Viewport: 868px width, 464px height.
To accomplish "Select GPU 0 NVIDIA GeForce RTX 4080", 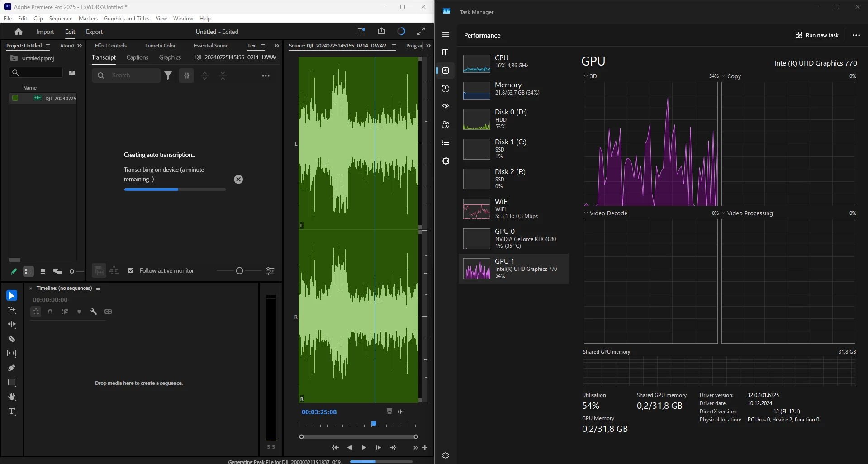I will [514, 239].
